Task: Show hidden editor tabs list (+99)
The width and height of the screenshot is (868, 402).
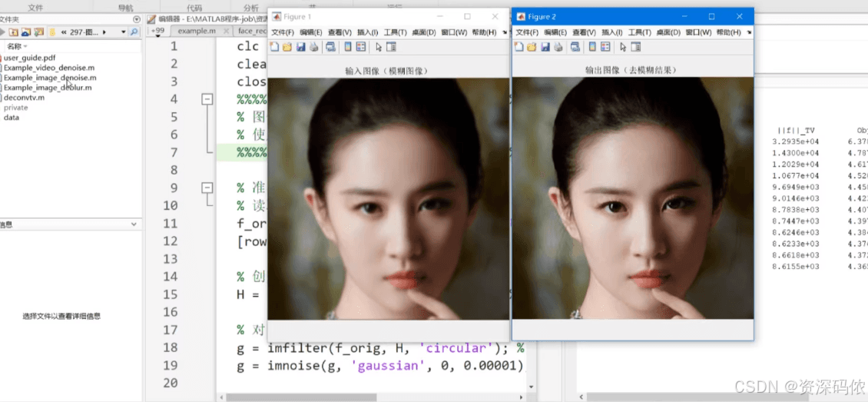Action: 157,32
